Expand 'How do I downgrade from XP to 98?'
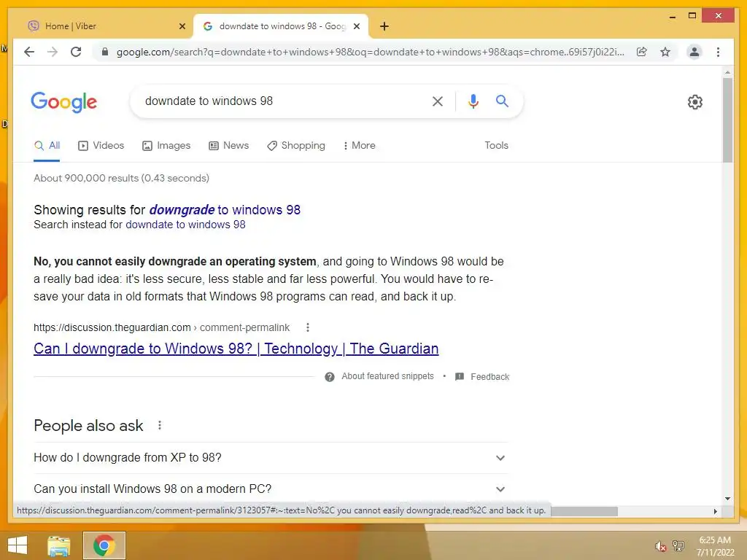This screenshot has height=560, width=747. point(271,458)
